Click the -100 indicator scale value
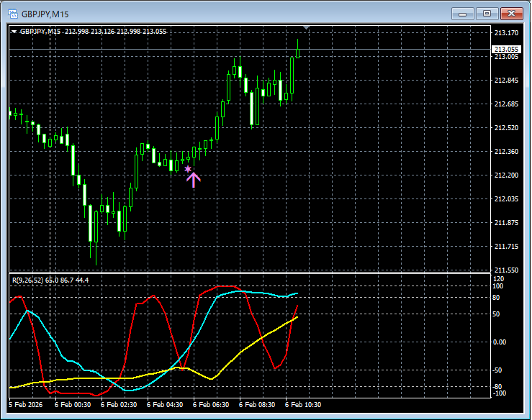Screen dimensions: 532x420 [499, 393]
